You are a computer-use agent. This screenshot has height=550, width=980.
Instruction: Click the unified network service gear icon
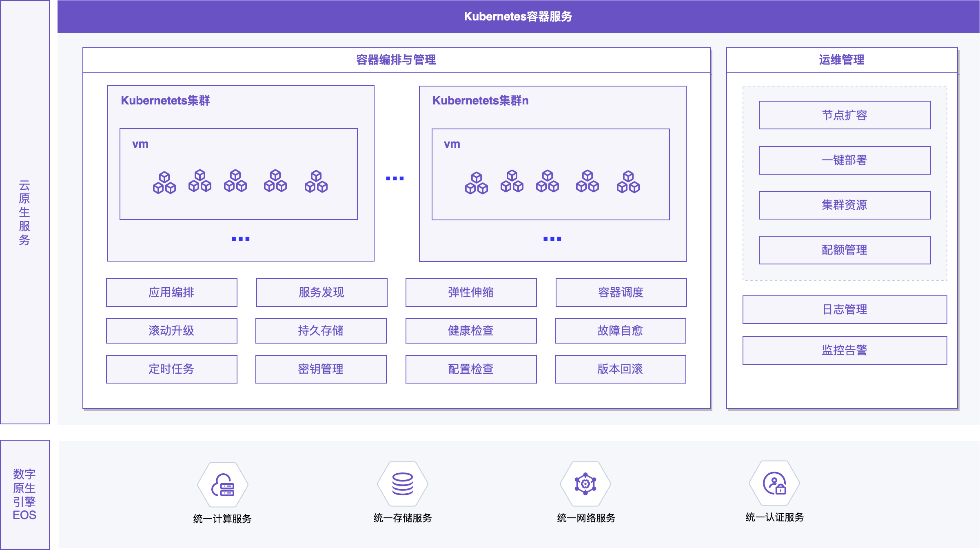(x=585, y=484)
